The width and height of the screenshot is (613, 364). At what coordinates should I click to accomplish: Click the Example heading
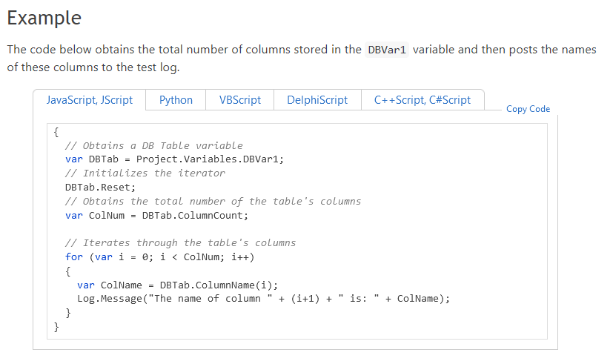[x=44, y=18]
